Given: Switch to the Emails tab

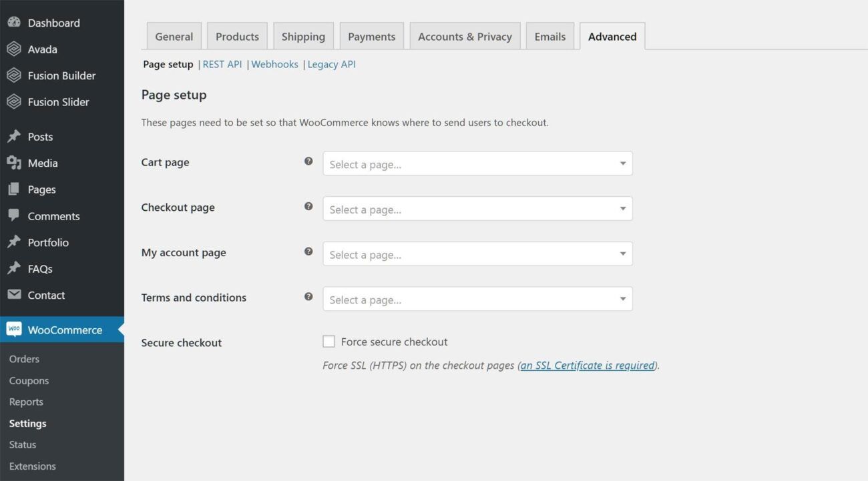Looking at the screenshot, I should pos(550,36).
